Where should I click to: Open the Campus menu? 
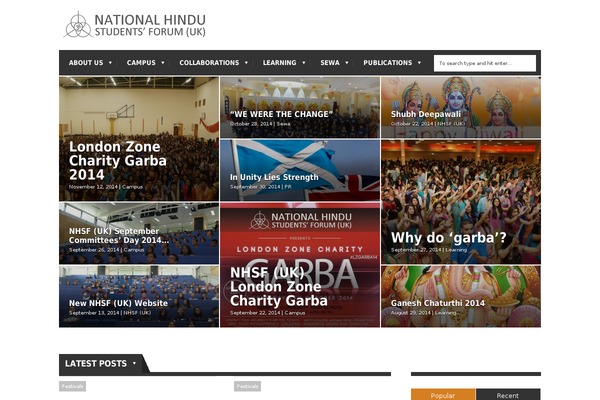[141, 63]
